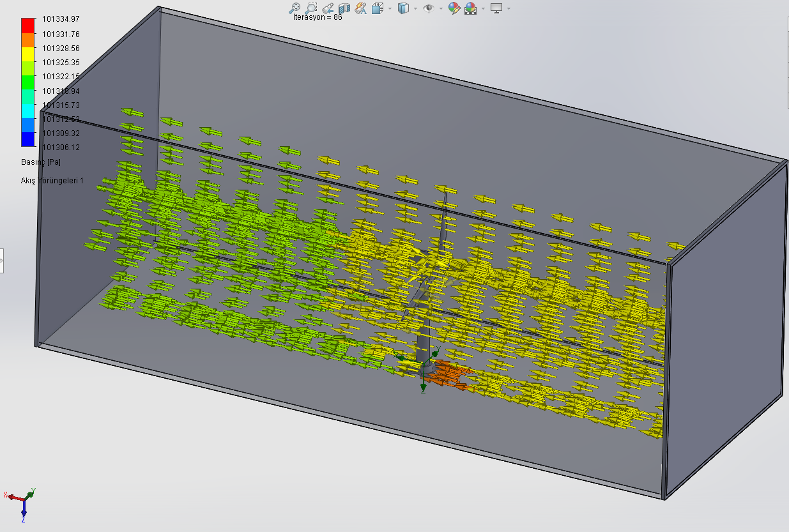Click the 'Akış Yörüngeleri 1' label

tap(52, 181)
